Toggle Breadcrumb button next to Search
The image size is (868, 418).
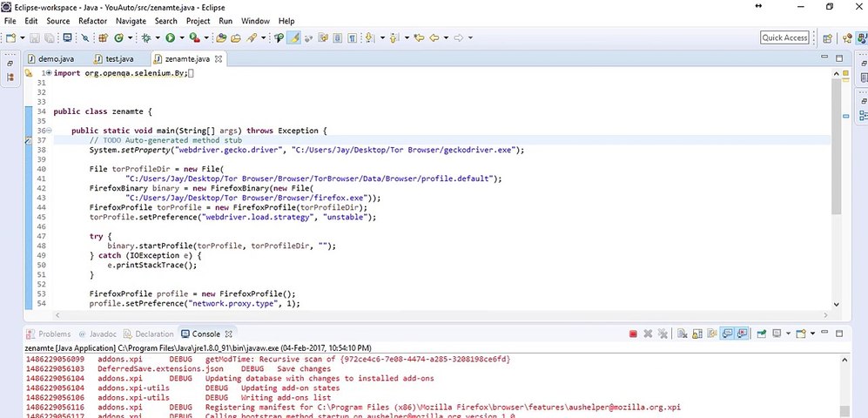click(278, 37)
